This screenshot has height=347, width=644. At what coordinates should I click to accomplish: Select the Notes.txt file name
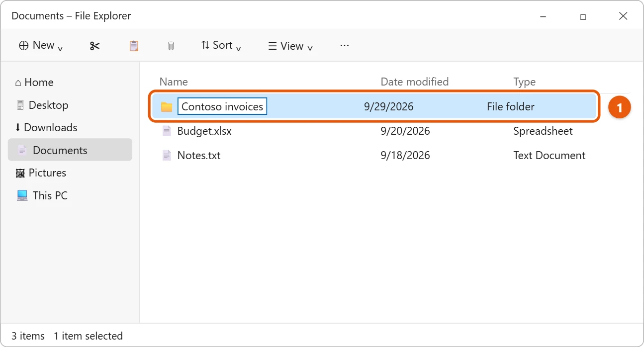coord(199,156)
